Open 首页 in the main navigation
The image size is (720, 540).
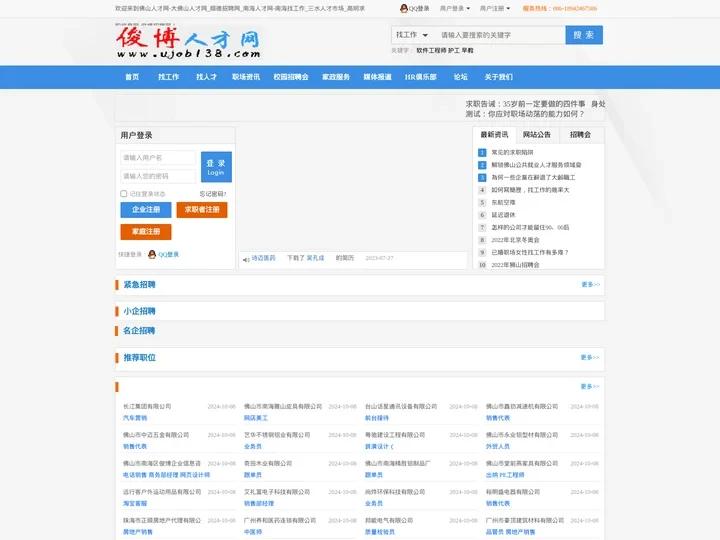[x=132, y=77]
